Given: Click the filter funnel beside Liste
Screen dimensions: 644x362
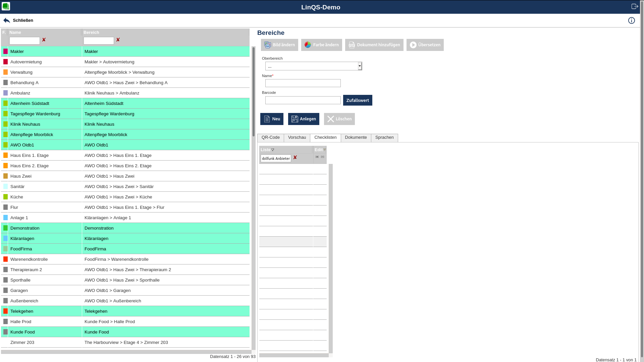Looking at the screenshot, I should [x=273, y=150].
